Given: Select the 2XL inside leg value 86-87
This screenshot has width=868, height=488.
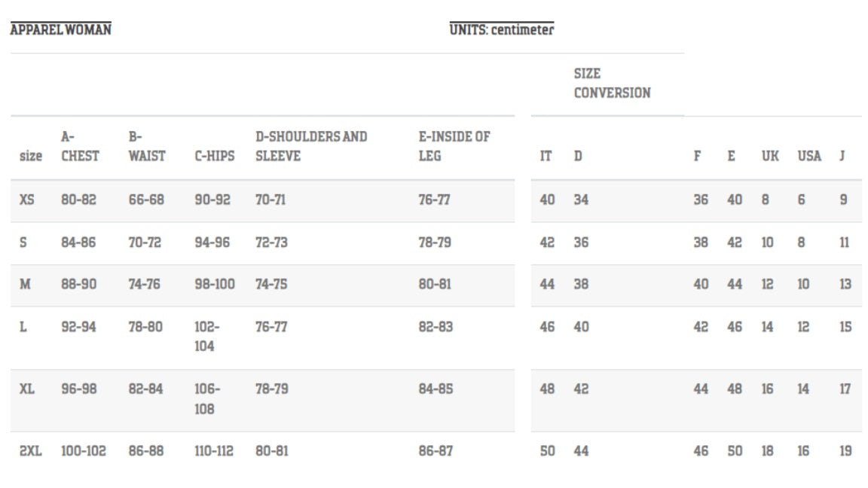Looking at the screenshot, I should [x=434, y=451].
